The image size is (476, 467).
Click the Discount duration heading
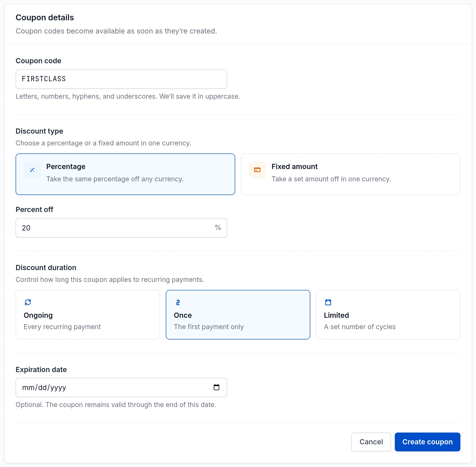(46, 267)
